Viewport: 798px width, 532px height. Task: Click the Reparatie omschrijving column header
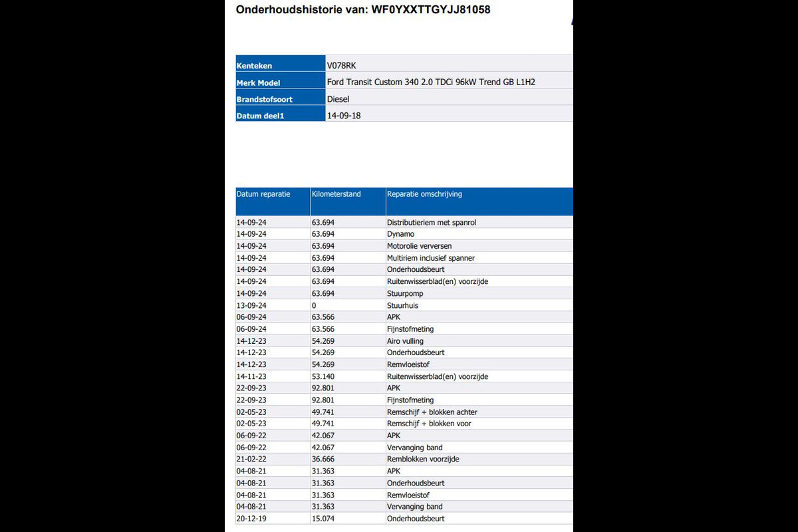[424, 194]
